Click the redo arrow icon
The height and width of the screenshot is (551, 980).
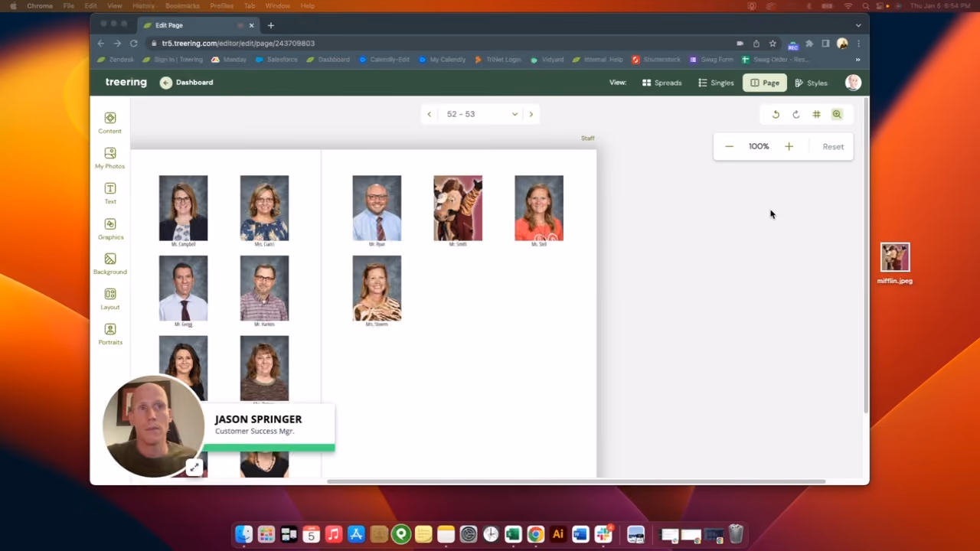pyautogui.click(x=796, y=114)
